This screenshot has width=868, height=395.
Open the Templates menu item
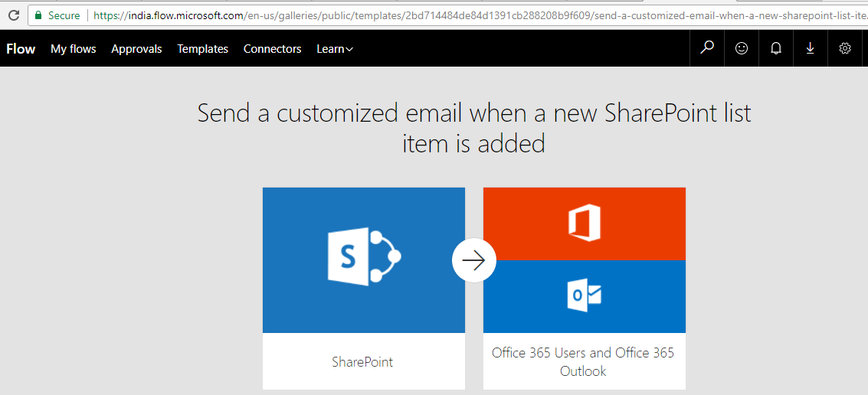[x=202, y=49]
